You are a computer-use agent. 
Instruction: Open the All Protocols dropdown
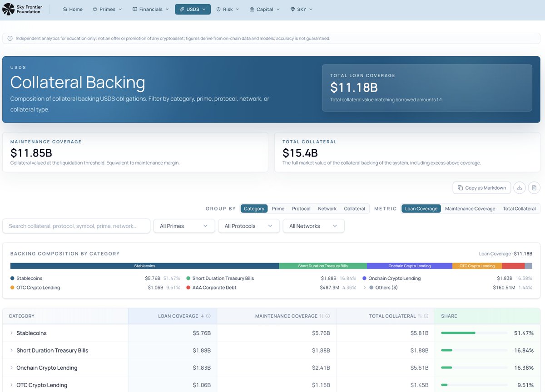coord(249,226)
